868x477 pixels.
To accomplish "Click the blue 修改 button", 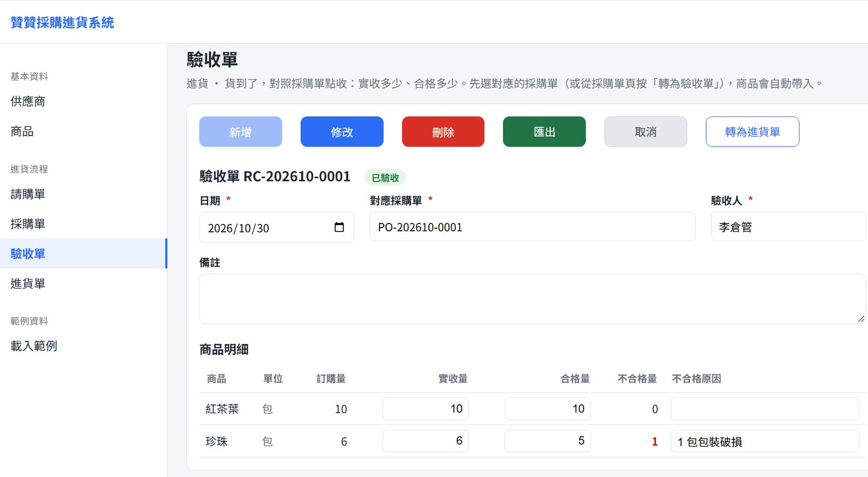I will tap(342, 131).
